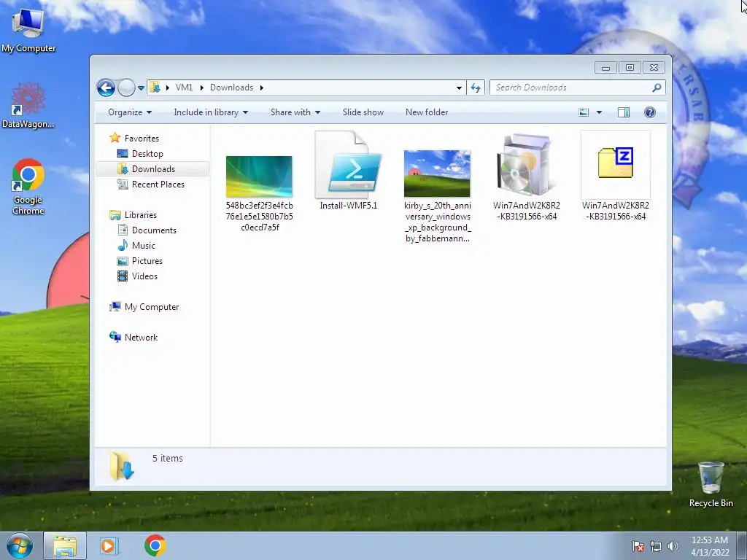Screen dimensions: 747x560
Task: Close the Downloads window
Action: pyautogui.click(x=654, y=68)
